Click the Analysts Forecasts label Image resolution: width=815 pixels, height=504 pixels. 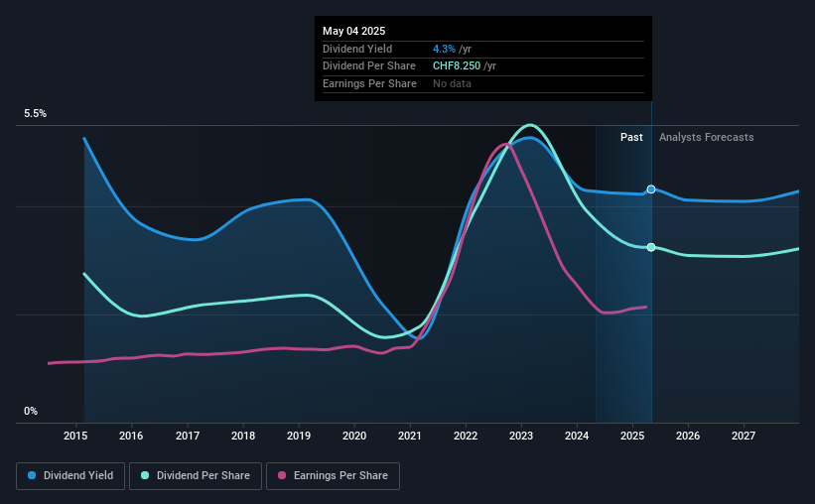tap(707, 137)
